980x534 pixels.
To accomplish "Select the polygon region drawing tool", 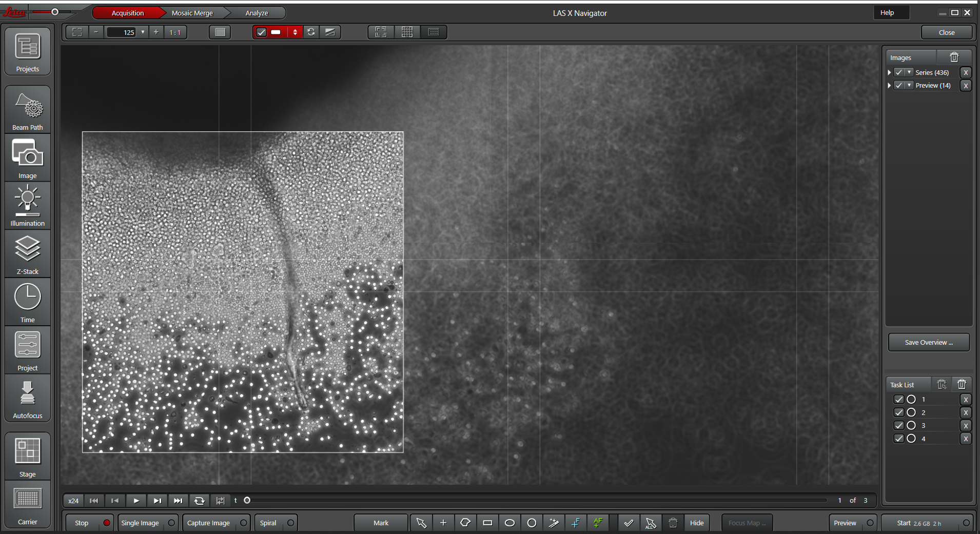I will click(465, 523).
